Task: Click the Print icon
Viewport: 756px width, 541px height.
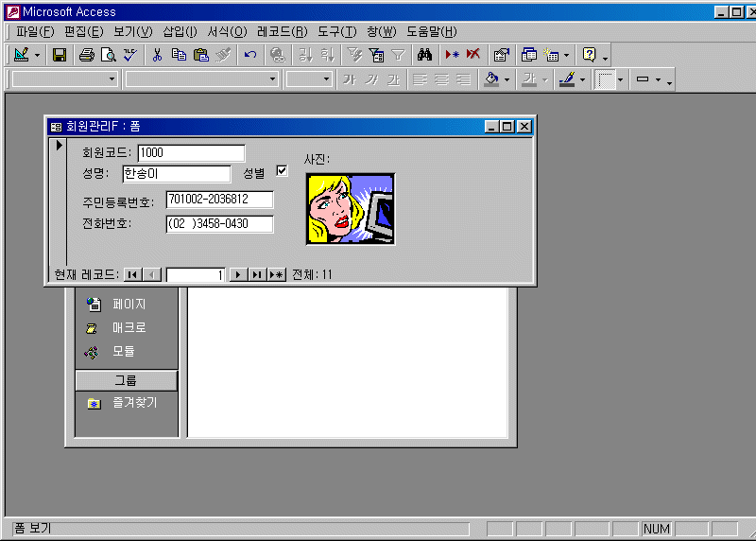Action: [x=87, y=55]
